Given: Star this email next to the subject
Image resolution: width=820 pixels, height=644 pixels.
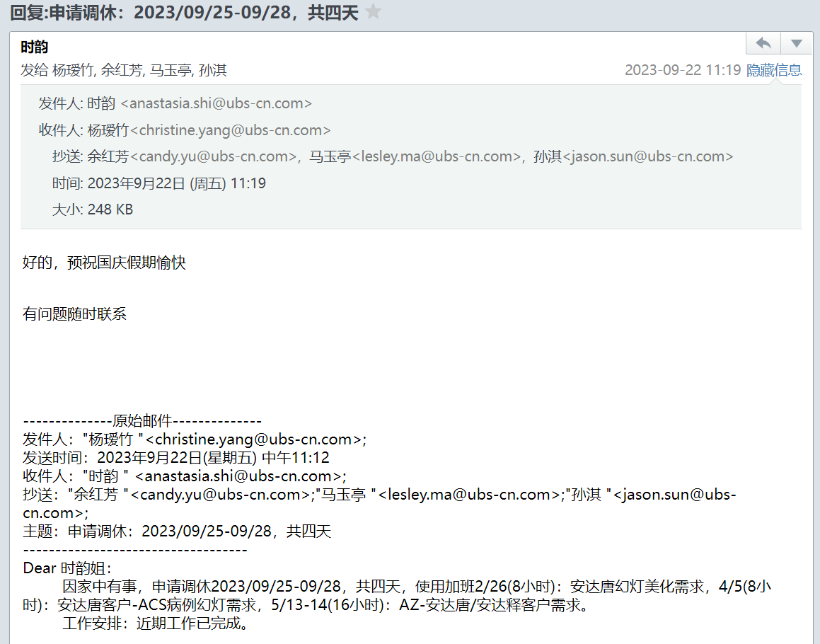Looking at the screenshot, I should coord(374,13).
